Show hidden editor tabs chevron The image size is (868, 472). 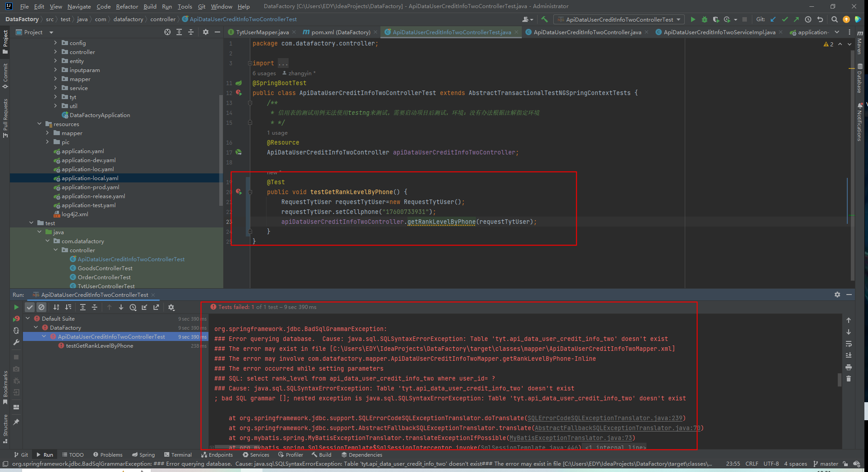(x=837, y=32)
